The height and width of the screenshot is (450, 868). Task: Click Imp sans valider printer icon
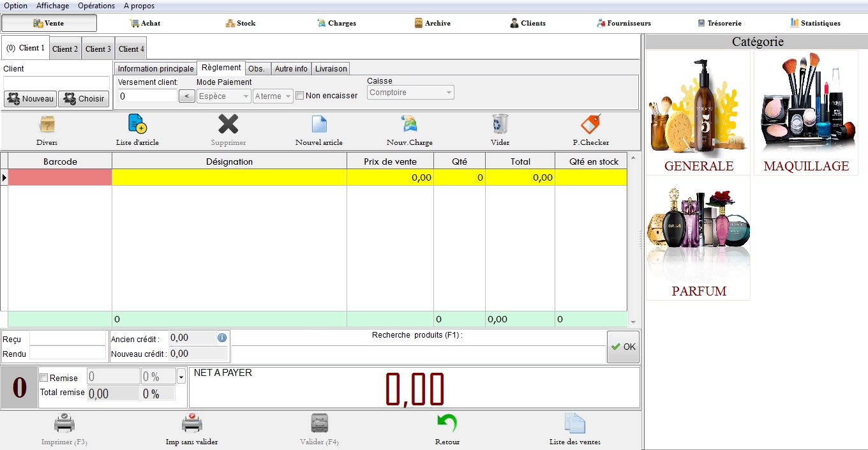coord(191,423)
